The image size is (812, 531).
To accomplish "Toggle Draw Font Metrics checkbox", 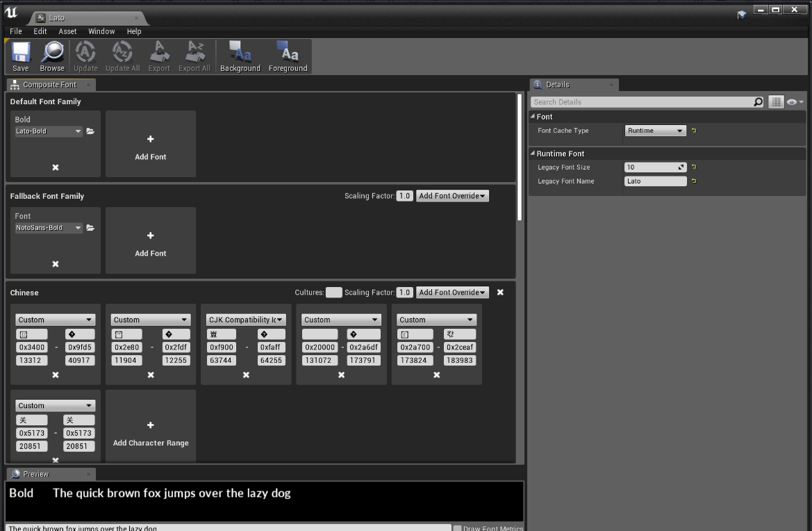I will pyautogui.click(x=457, y=528).
